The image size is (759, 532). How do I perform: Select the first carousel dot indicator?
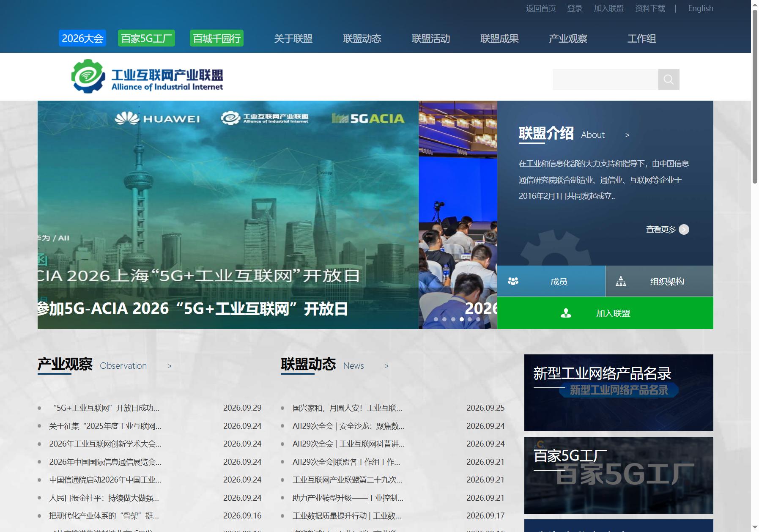(x=436, y=319)
